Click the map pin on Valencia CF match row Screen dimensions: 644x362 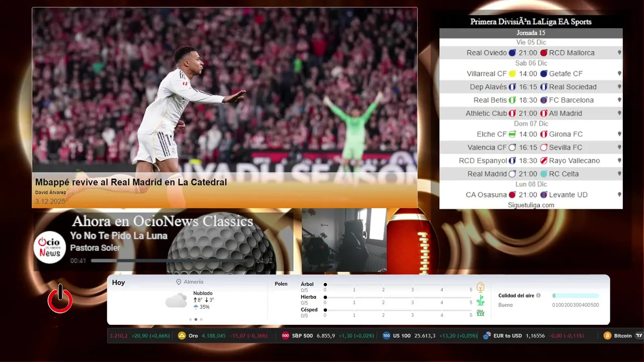[619, 147]
